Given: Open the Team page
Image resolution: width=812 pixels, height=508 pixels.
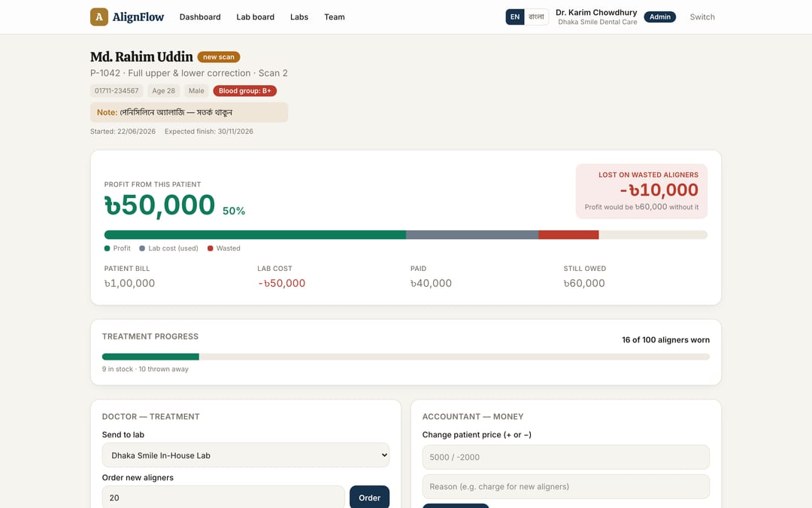Looking at the screenshot, I should (334, 17).
